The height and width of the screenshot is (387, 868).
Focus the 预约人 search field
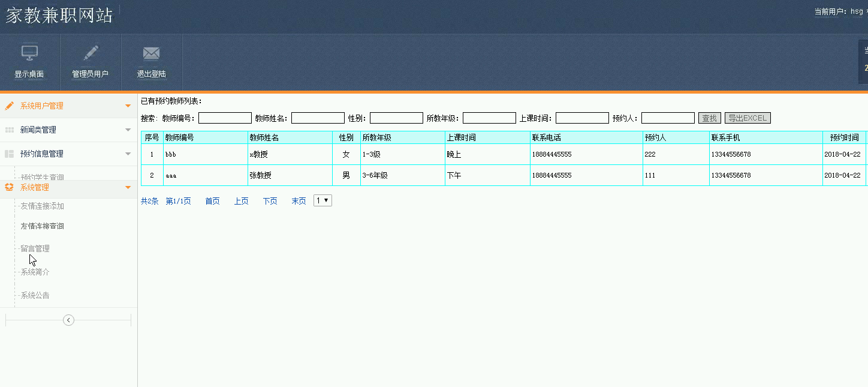[x=668, y=118]
